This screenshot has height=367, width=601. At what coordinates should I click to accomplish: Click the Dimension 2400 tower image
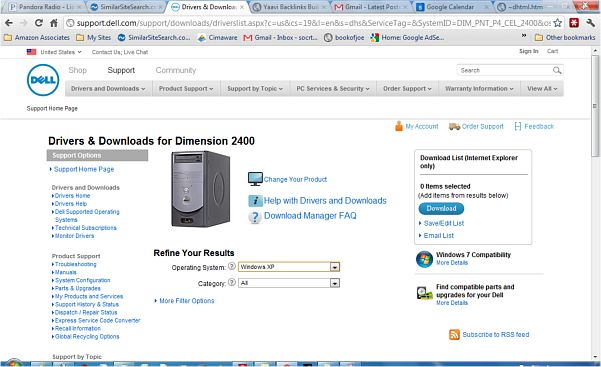coord(200,188)
